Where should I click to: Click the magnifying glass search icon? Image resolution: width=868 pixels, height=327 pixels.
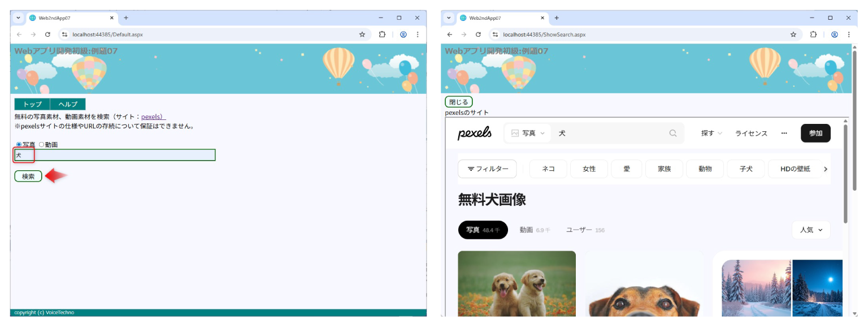tap(672, 133)
